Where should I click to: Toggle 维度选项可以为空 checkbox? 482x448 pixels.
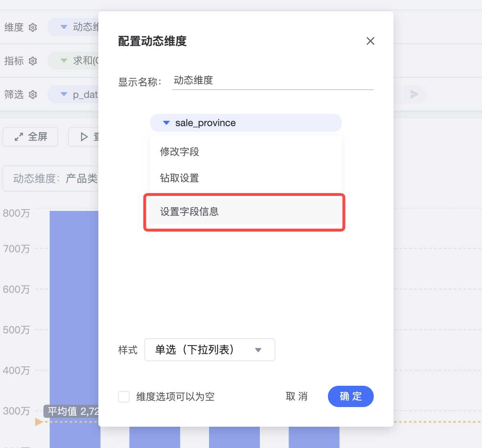coord(124,396)
